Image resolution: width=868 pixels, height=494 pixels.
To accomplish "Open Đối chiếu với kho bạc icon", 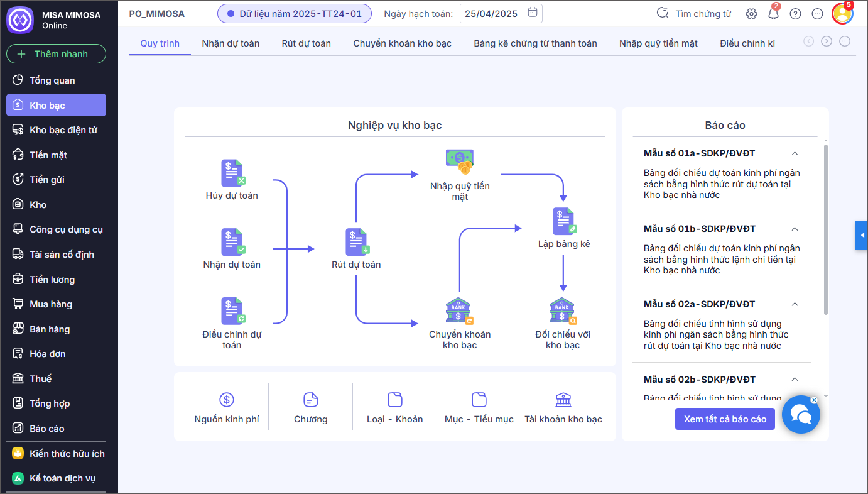I will point(563,310).
